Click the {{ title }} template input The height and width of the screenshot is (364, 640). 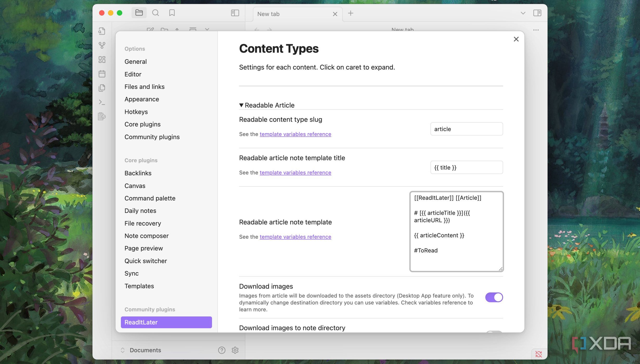[x=467, y=167]
